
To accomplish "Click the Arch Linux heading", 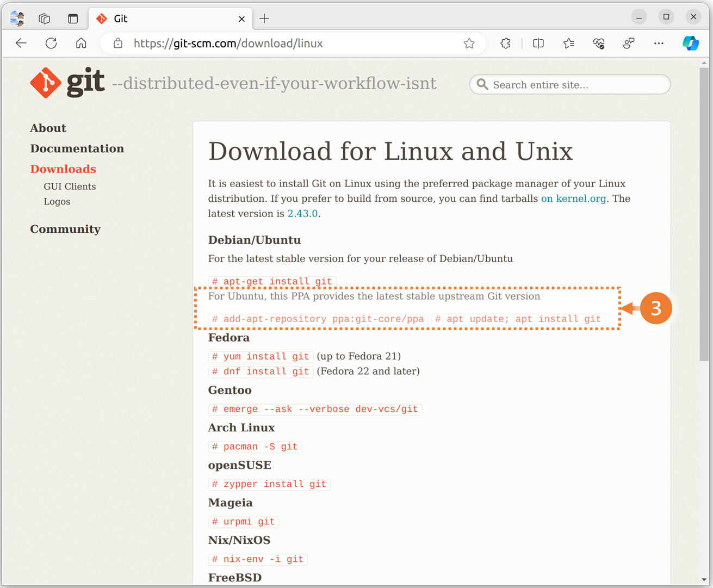I will pyautogui.click(x=241, y=428).
